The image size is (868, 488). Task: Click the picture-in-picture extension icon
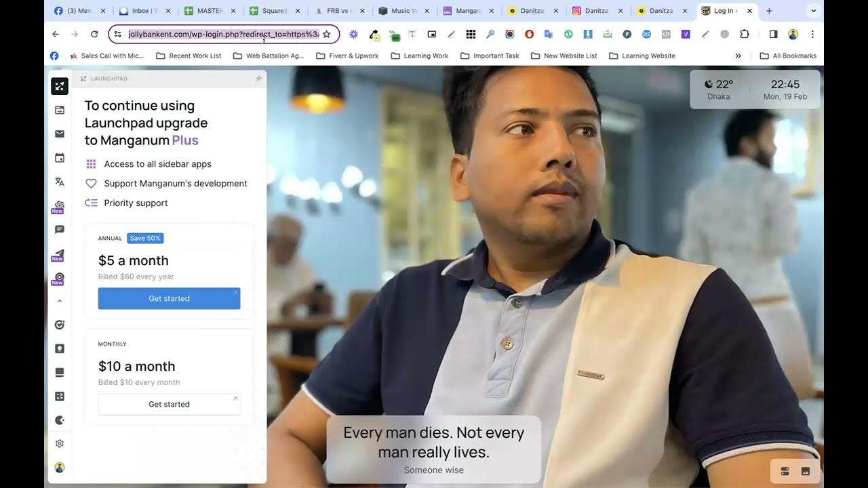point(431,34)
